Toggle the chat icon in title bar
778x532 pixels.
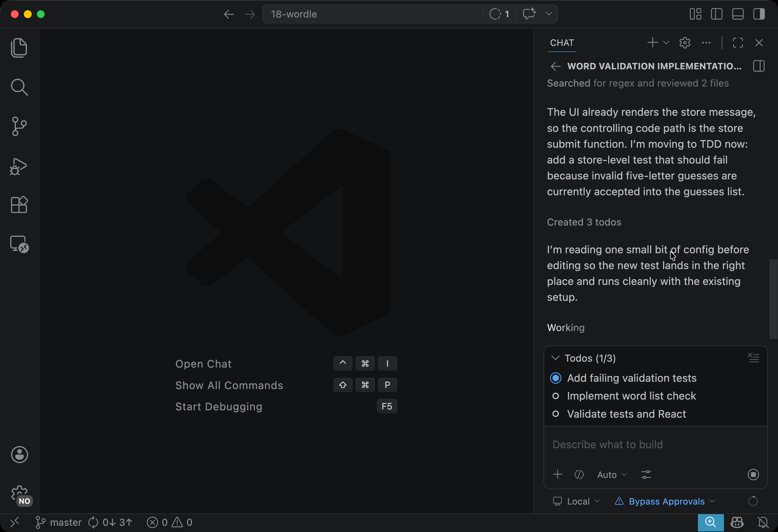(529, 14)
